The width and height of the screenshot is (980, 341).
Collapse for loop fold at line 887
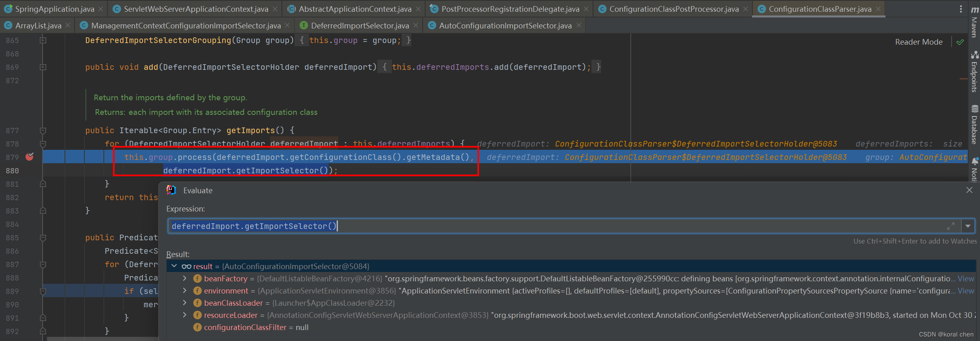[x=43, y=264]
